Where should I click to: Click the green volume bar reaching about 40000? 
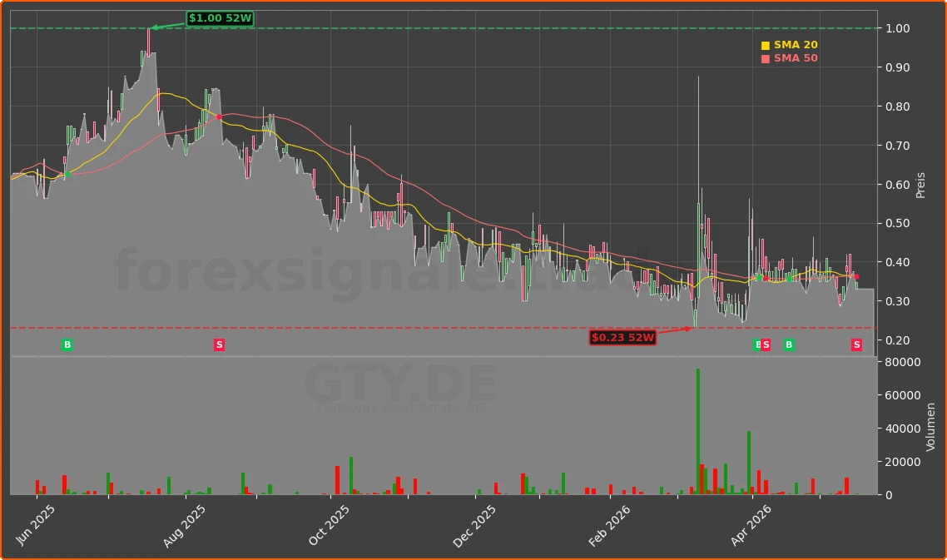[749, 463]
